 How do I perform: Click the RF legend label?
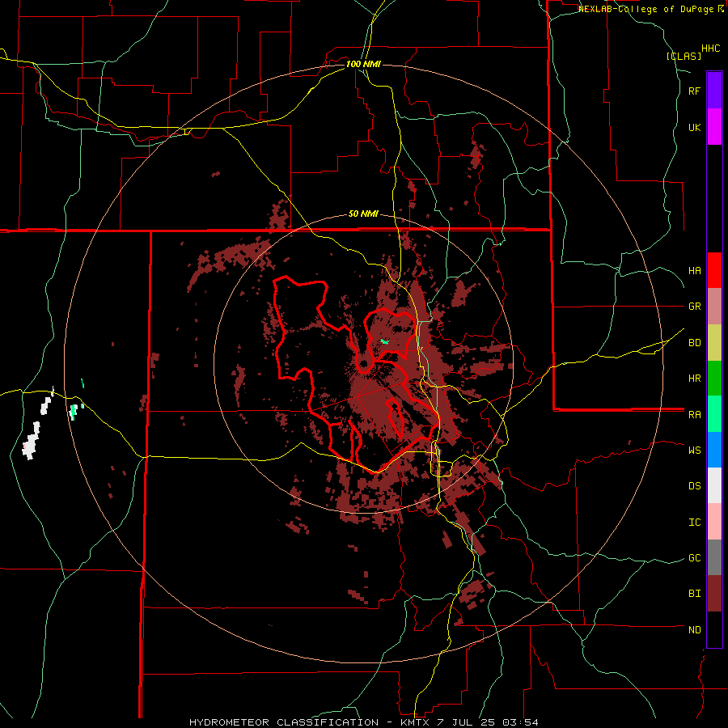(x=695, y=91)
